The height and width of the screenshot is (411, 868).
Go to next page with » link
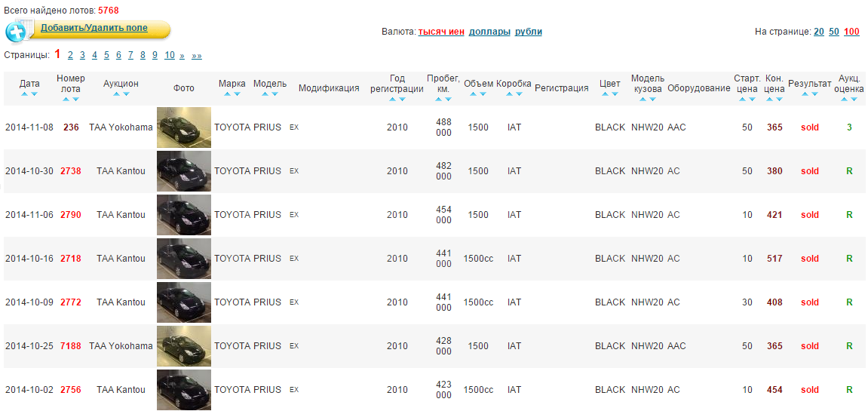(182, 55)
